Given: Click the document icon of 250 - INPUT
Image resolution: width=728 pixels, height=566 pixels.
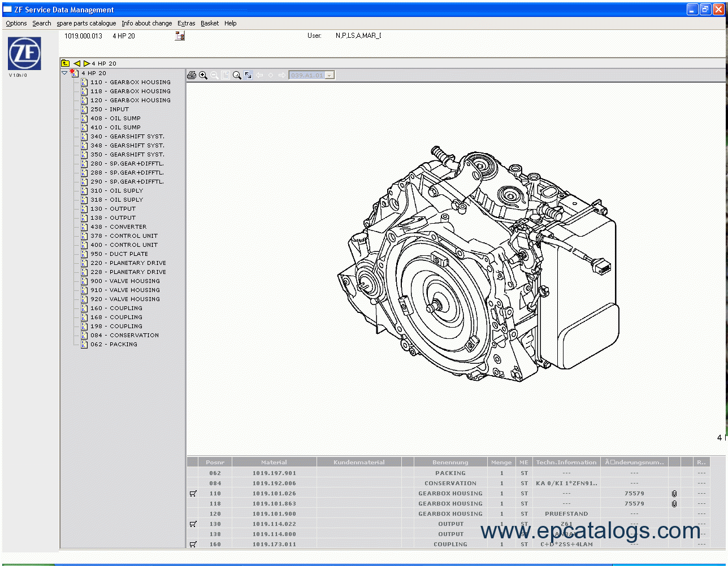Looking at the screenshot, I should [84, 110].
